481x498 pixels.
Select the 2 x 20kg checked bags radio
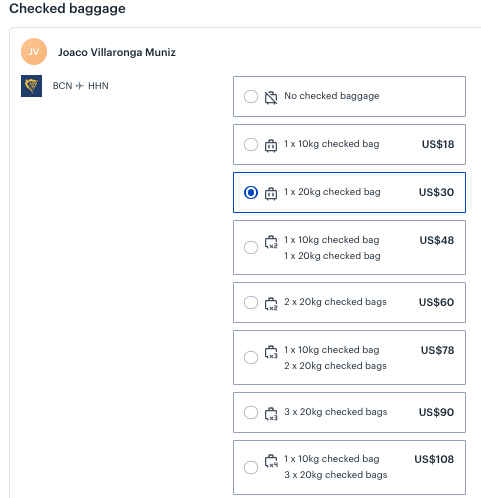(x=251, y=303)
